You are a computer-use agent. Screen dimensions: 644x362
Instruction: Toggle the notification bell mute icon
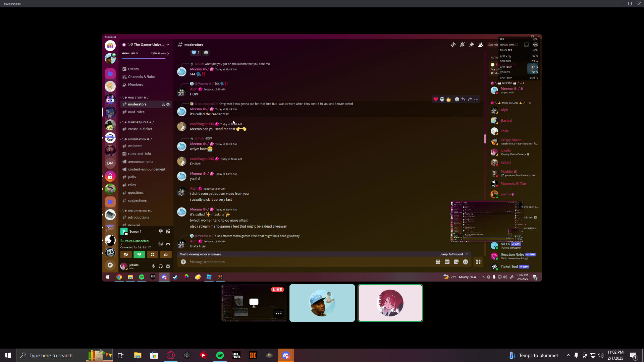[x=462, y=45]
